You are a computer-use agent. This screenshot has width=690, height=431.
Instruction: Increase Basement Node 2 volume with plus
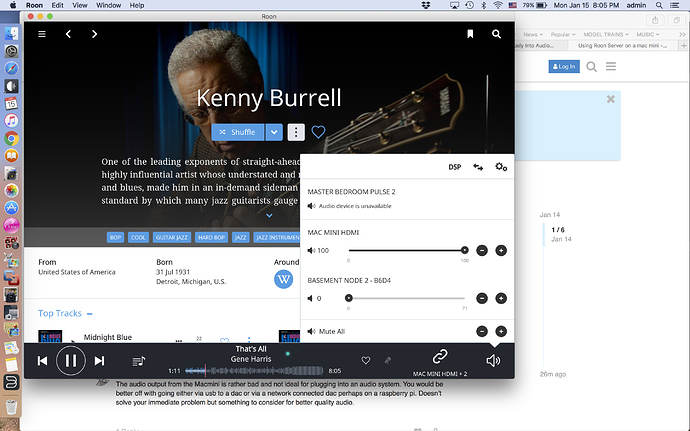(x=501, y=298)
